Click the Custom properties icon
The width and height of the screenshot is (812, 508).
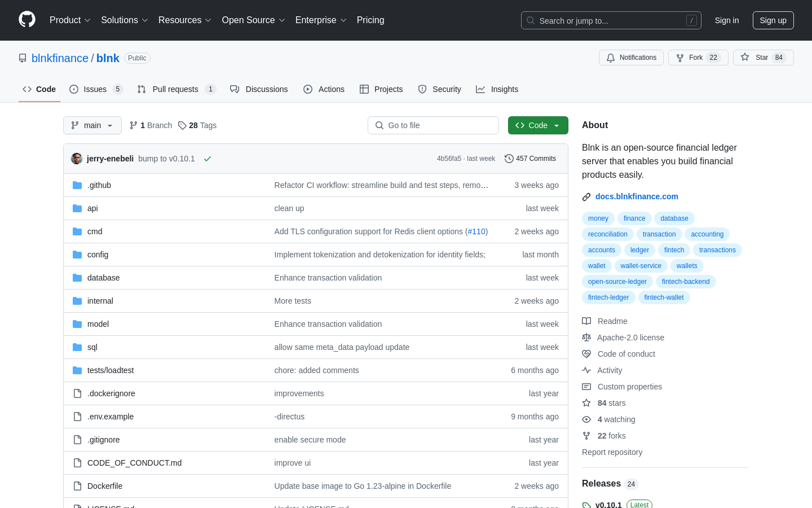pos(586,387)
